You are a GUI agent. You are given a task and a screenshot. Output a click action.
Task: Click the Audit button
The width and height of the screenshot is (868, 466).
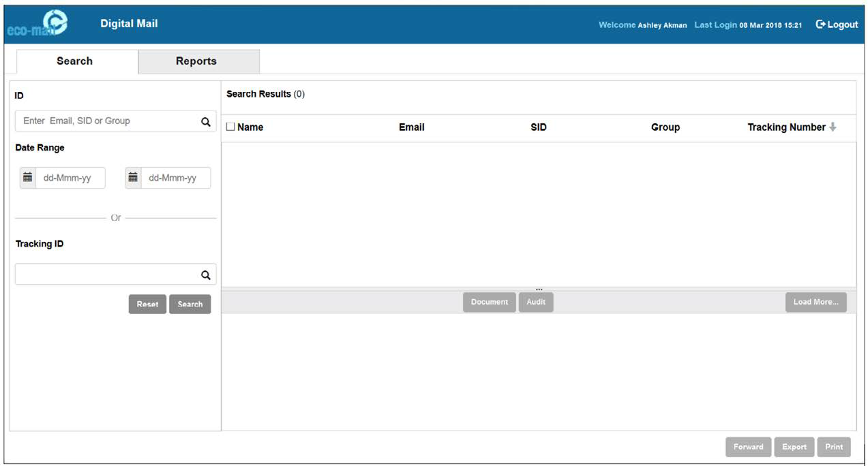536,302
